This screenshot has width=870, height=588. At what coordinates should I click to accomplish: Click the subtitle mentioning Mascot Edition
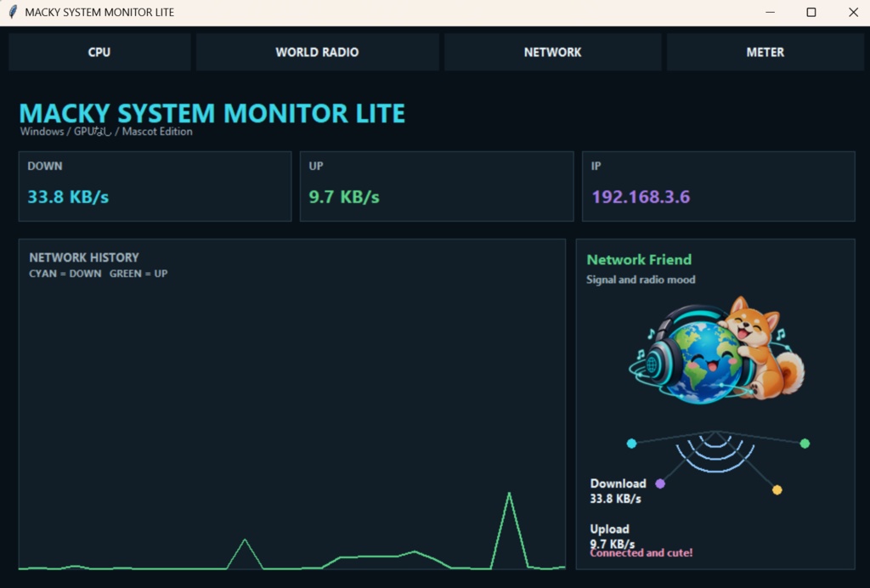click(x=106, y=132)
